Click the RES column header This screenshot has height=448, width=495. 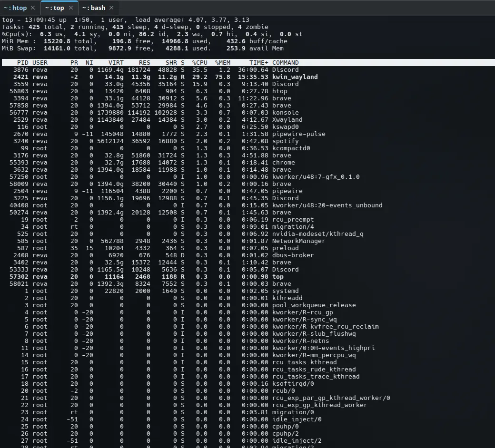pyautogui.click(x=145, y=63)
